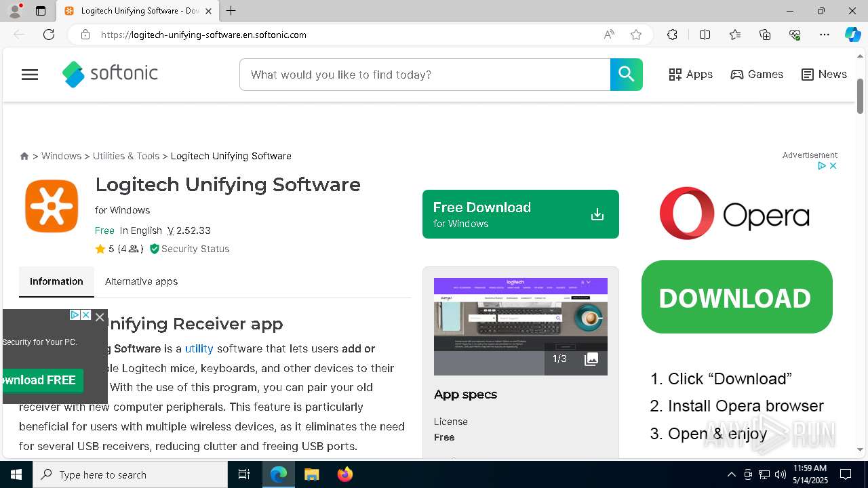Open the browser profile icon

pyautogui.click(x=15, y=10)
